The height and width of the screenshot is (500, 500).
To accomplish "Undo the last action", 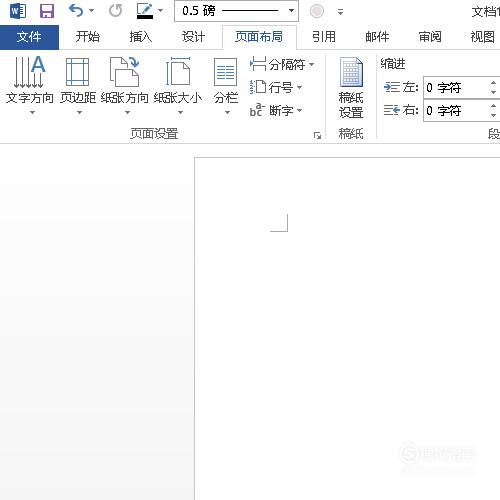I will point(76,11).
